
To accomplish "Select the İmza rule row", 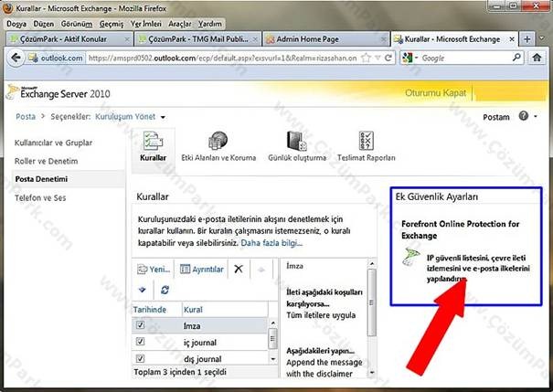I will click(x=199, y=325).
